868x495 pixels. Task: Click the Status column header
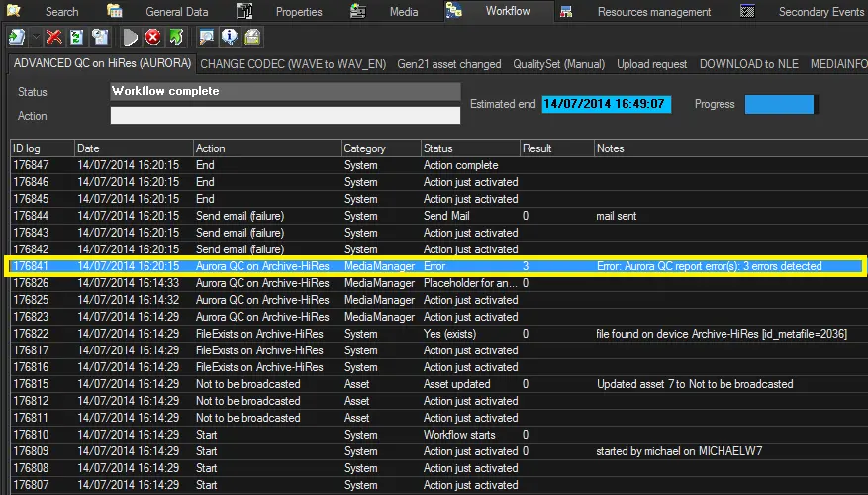(469, 148)
